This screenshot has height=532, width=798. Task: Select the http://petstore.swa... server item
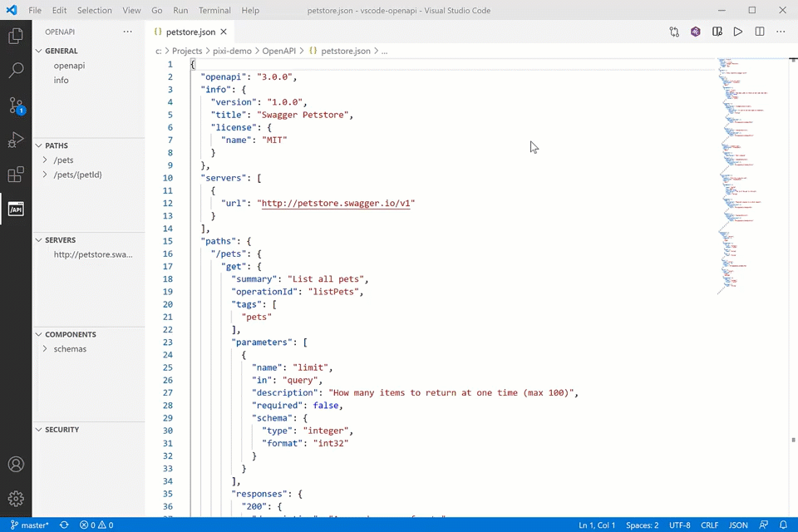click(x=93, y=254)
